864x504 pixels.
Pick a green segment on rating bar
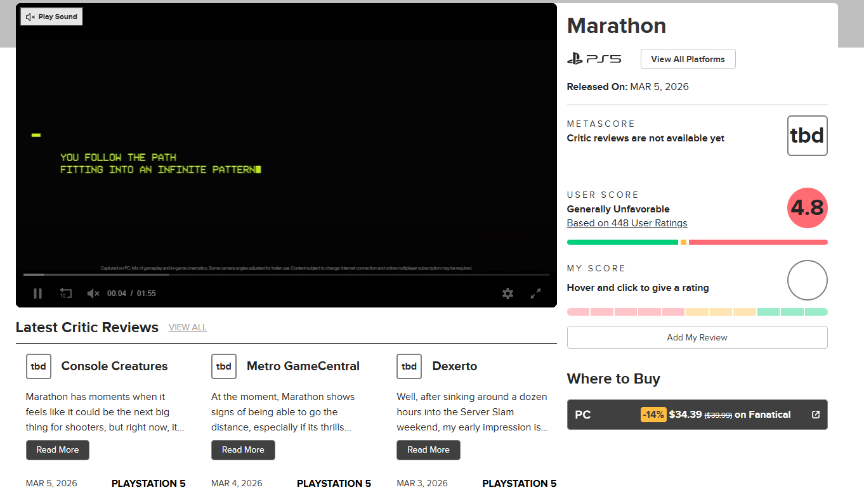(x=792, y=312)
